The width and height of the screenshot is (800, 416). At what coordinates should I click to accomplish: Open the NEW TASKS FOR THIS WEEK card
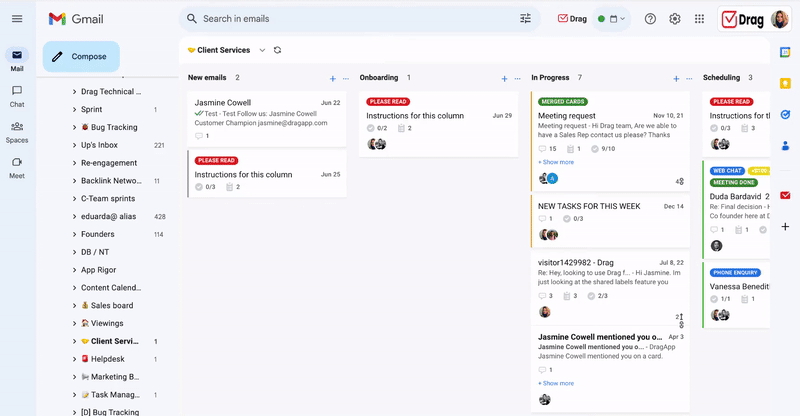point(610,221)
